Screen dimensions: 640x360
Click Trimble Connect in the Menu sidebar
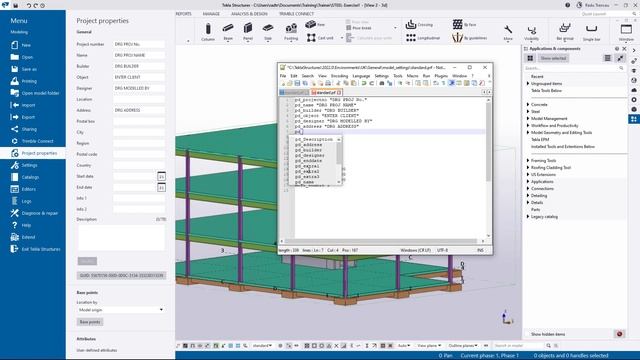coord(37,141)
